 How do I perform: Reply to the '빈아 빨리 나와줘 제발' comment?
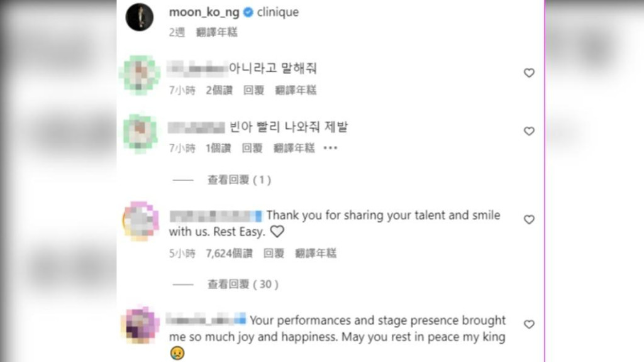pyautogui.click(x=252, y=148)
